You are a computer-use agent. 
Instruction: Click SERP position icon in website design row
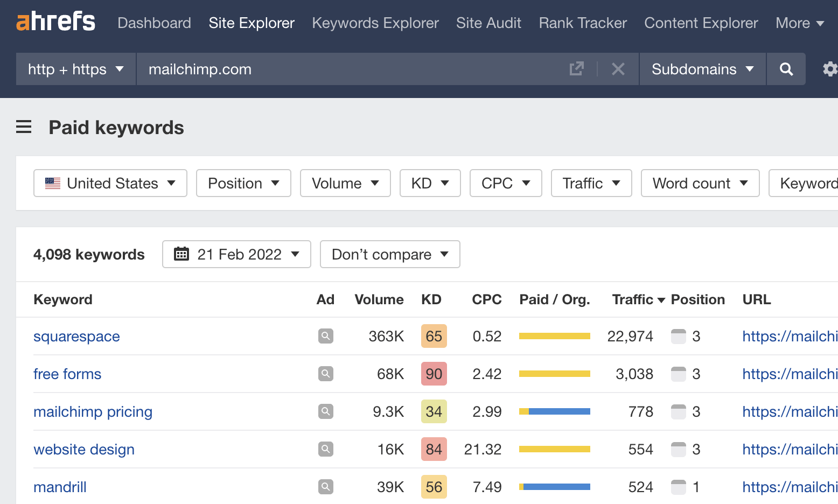679,449
